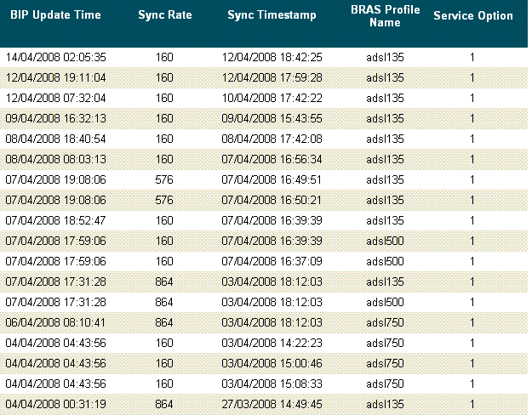Viewport: 532px width, 415px height.
Task: Click adsl750 in the 03/04/2008 15:00:46 row
Action: click(x=385, y=363)
